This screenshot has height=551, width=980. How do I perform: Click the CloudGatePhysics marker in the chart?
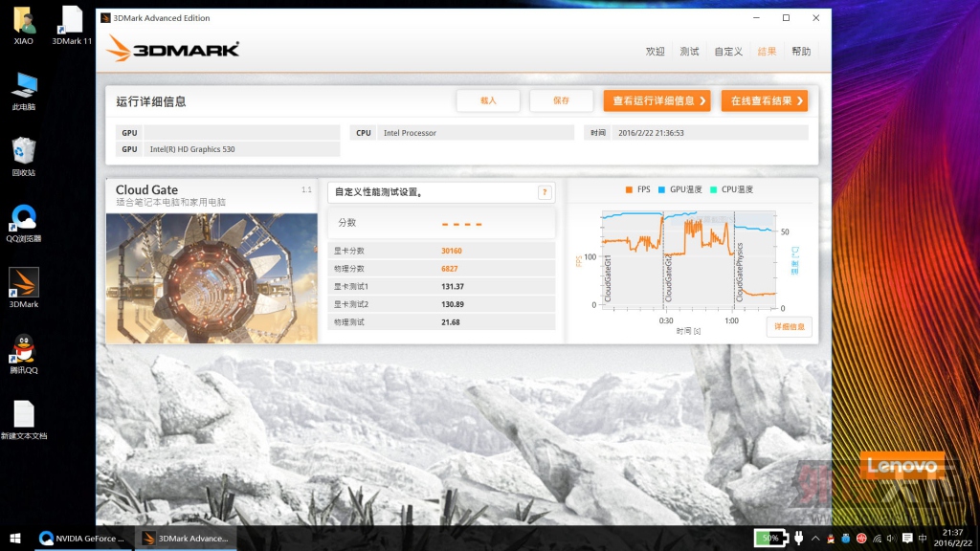coord(740,273)
